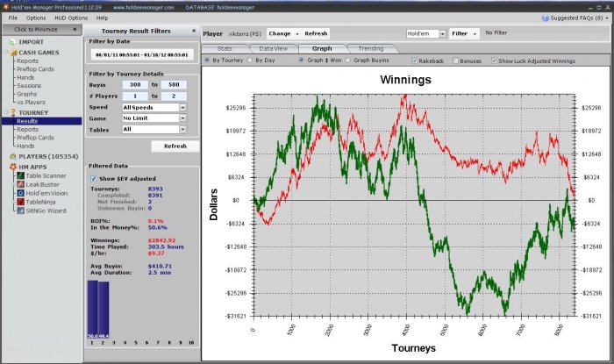Open the Speed dropdown
The width and height of the screenshot is (614, 364).
pos(182,107)
